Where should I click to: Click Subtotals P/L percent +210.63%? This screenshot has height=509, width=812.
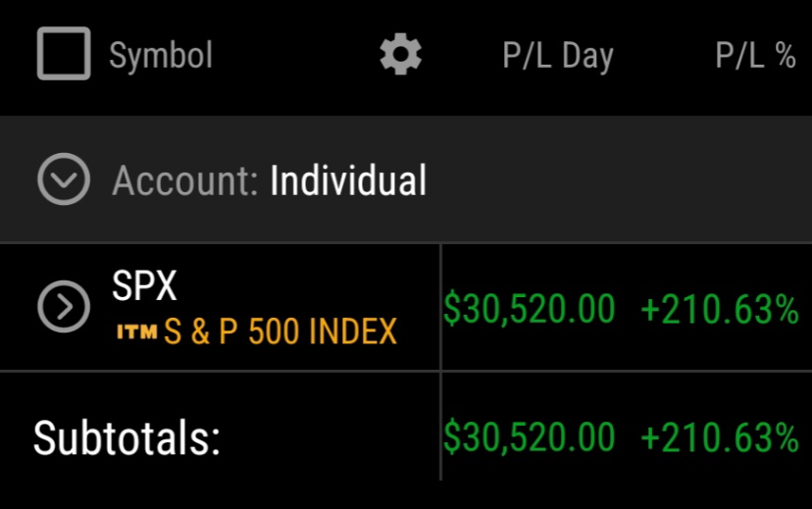[x=720, y=438]
